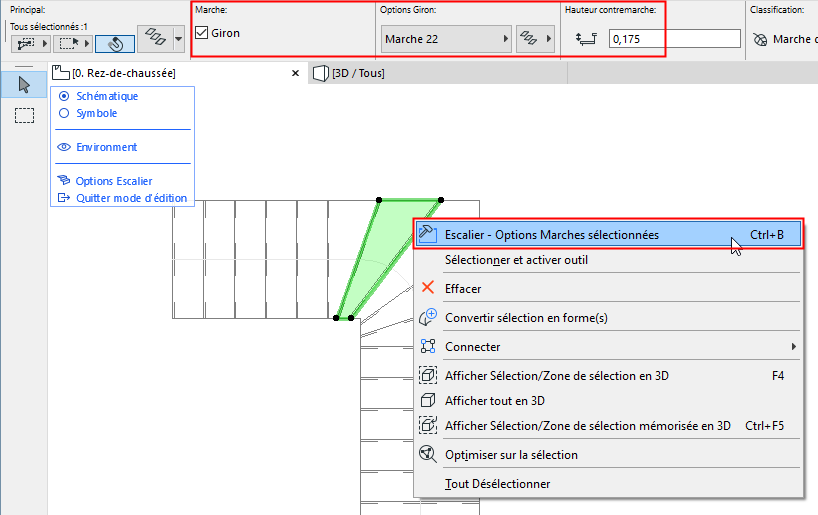818x515 pixels.
Task: Click the show all in 3D cube icon
Action: (428, 400)
